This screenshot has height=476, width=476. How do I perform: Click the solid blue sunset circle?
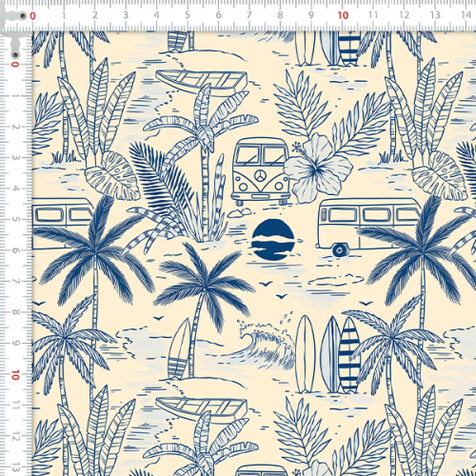coord(273,240)
